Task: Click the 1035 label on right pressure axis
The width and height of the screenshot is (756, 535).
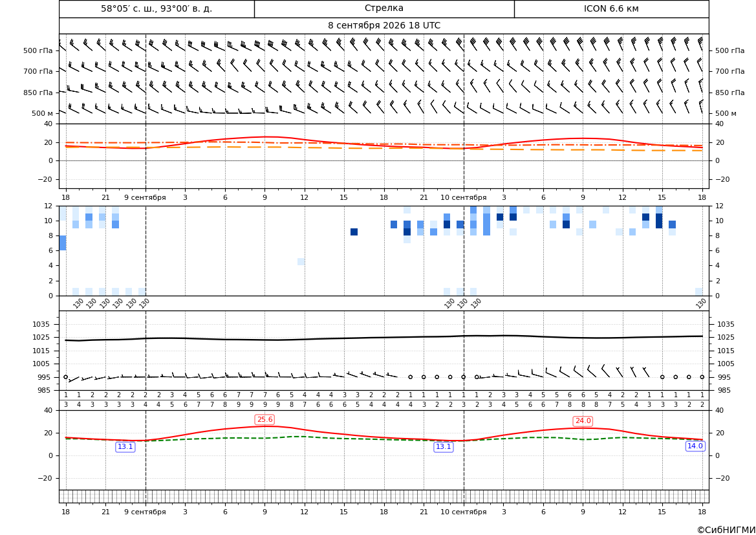Action: (726, 324)
